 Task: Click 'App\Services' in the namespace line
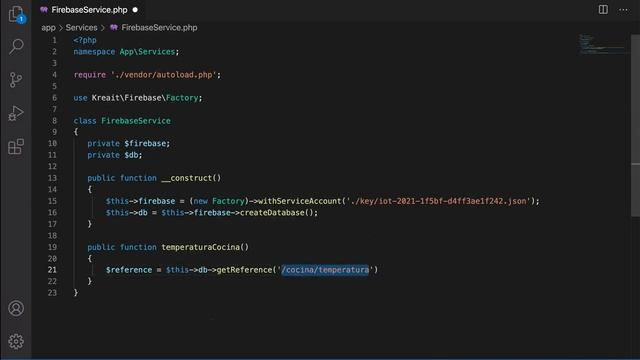pyautogui.click(x=147, y=52)
